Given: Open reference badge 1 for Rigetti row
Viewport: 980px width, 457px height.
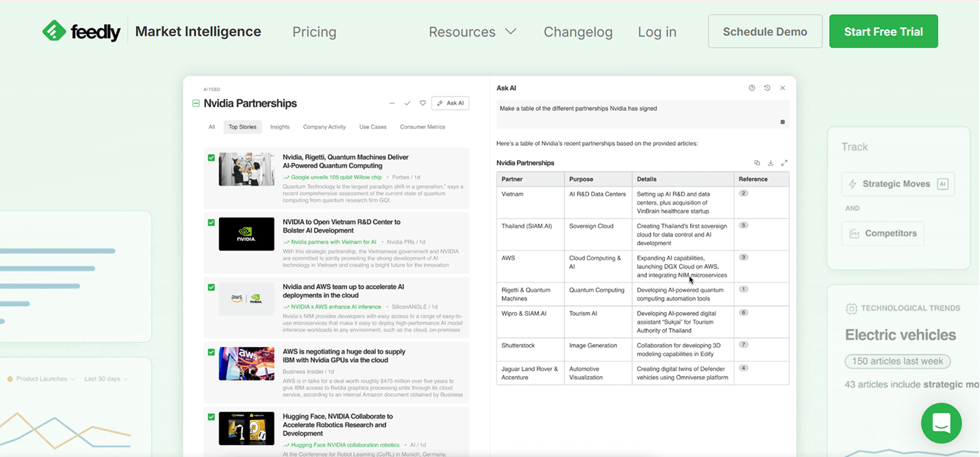Looking at the screenshot, I should tap(743, 289).
